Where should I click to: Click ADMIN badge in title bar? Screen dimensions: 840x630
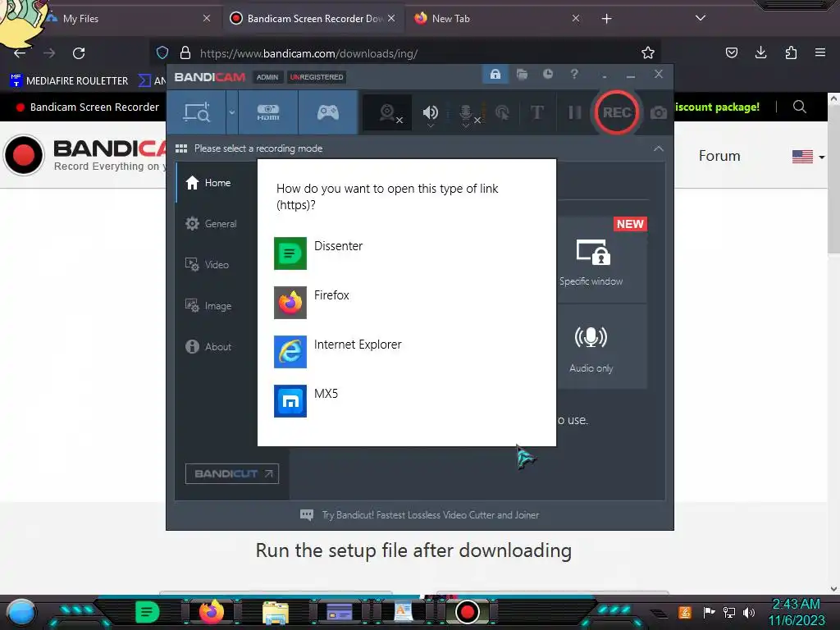267,77
